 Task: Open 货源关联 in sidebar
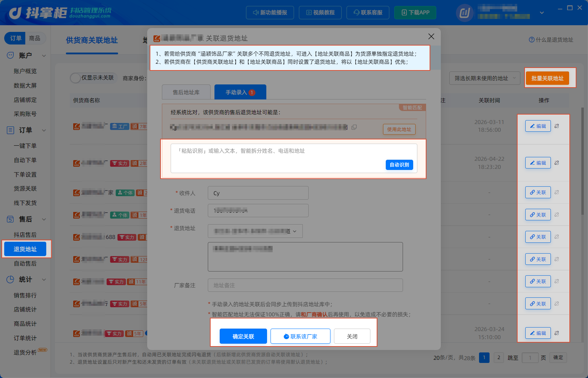pyautogui.click(x=25, y=188)
